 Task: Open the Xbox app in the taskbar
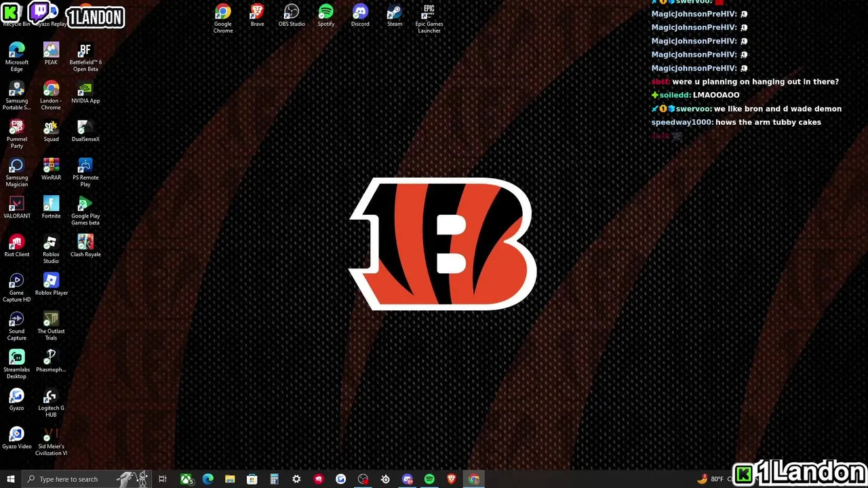[x=186, y=479]
